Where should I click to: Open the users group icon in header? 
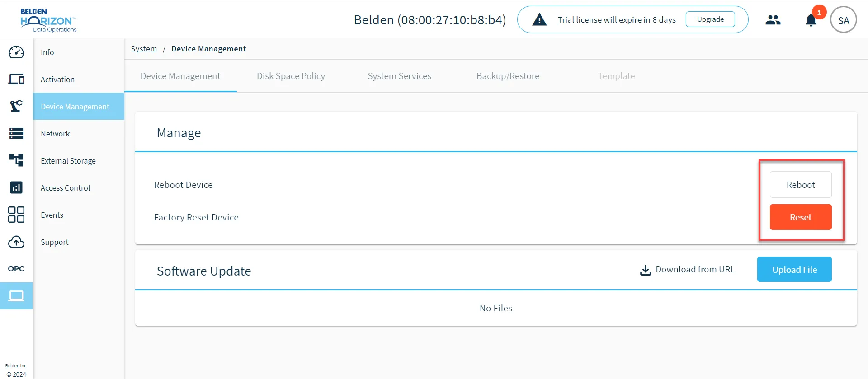(773, 20)
